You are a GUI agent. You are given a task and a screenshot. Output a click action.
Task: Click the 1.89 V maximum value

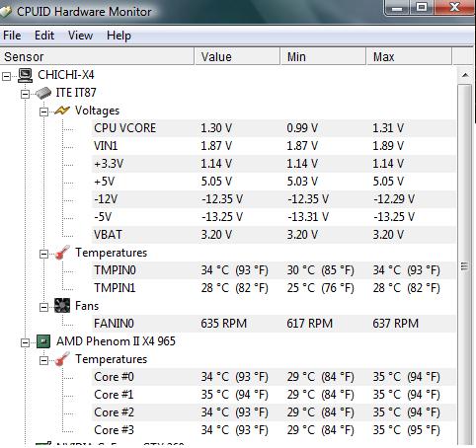point(388,146)
